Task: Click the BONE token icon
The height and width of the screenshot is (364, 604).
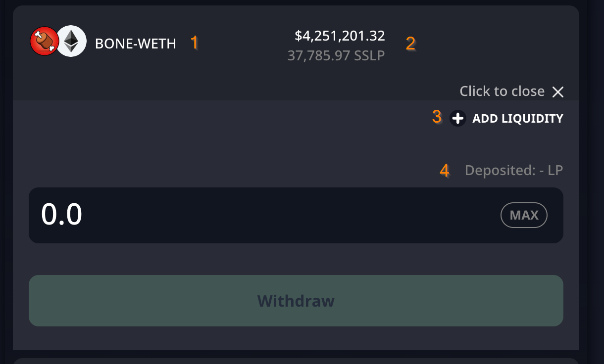Action: click(45, 41)
